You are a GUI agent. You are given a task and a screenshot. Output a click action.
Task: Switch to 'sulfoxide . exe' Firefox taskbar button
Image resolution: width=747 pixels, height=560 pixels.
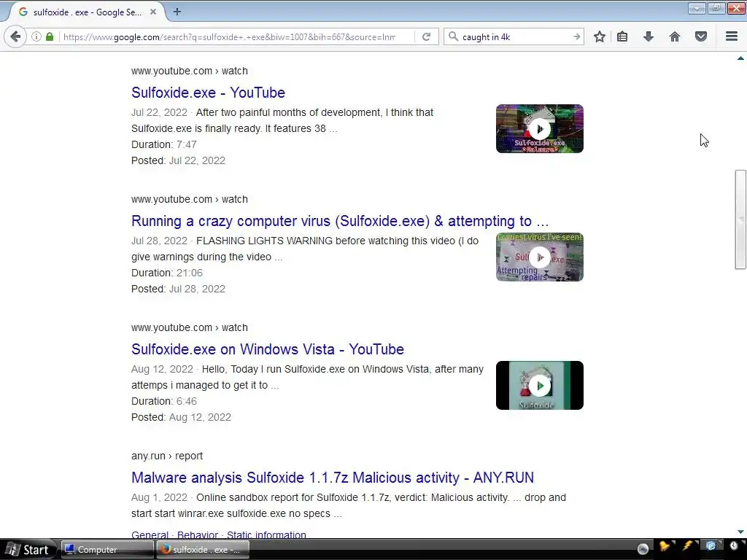[x=203, y=550]
